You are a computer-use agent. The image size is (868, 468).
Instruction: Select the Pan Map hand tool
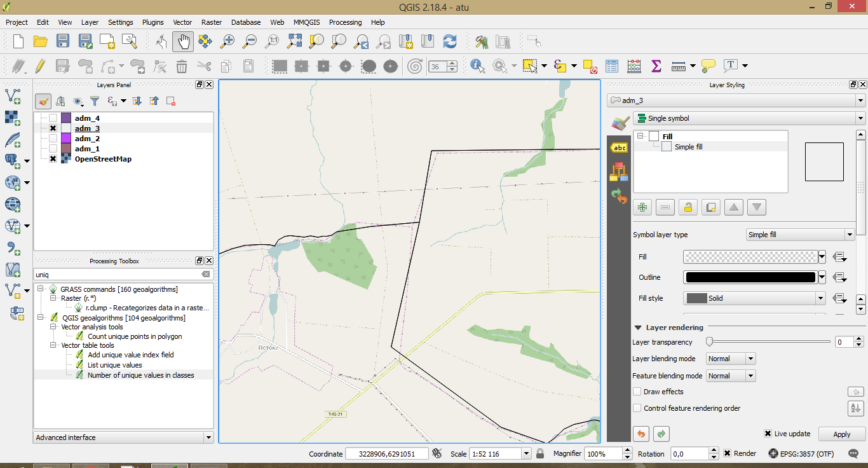(183, 42)
